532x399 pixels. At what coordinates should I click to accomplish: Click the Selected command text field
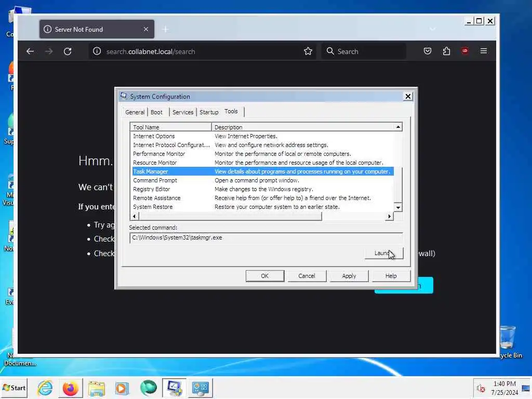pyautogui.click(x=266, y=237)
